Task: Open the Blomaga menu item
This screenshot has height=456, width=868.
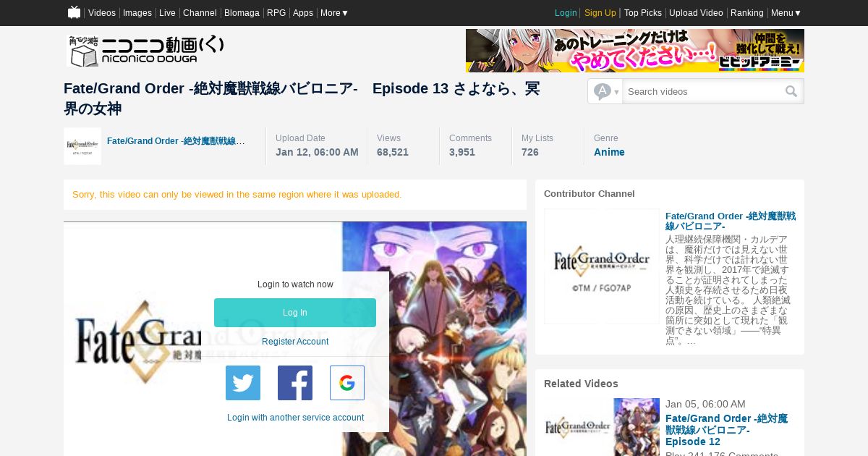Action: 242,13
